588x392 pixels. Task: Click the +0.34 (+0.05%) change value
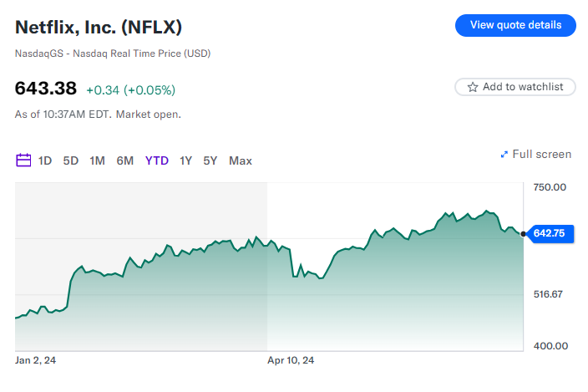[131, 90]
